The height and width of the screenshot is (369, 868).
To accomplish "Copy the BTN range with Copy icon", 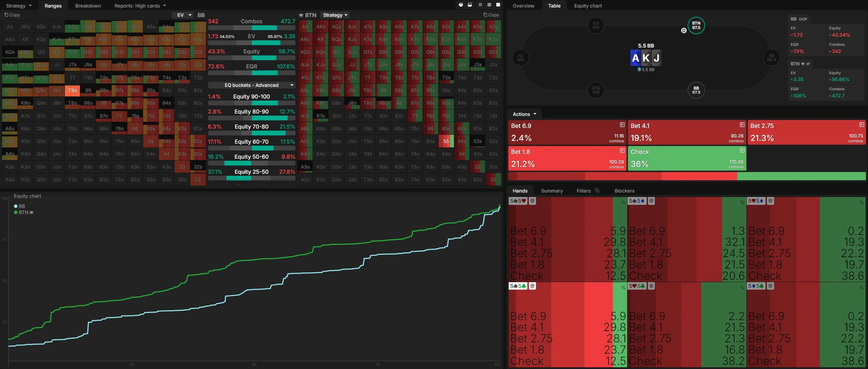I will (491, 15).
